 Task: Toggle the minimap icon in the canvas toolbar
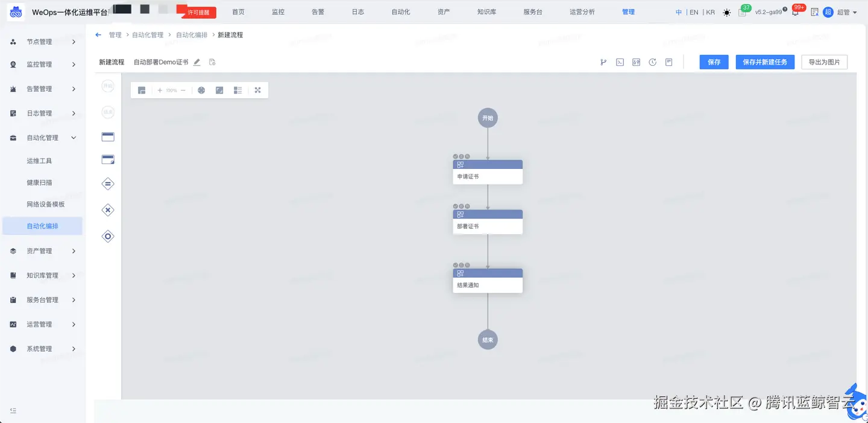142,91
